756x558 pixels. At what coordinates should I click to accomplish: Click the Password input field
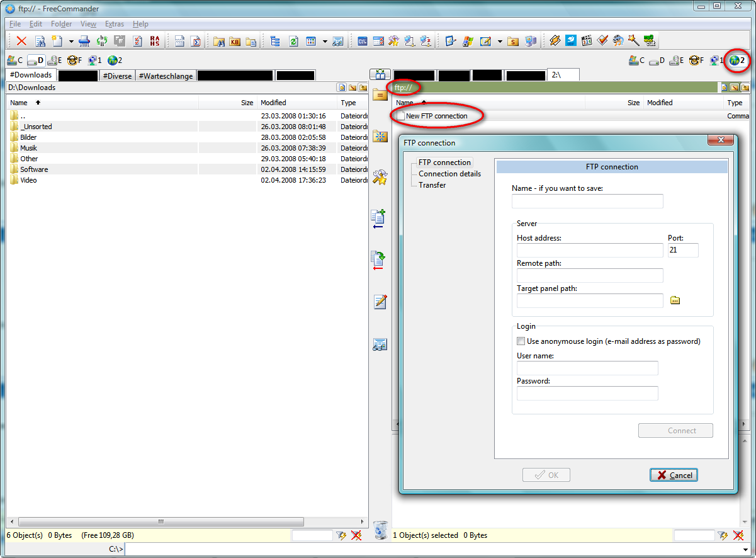click(587, 393)
